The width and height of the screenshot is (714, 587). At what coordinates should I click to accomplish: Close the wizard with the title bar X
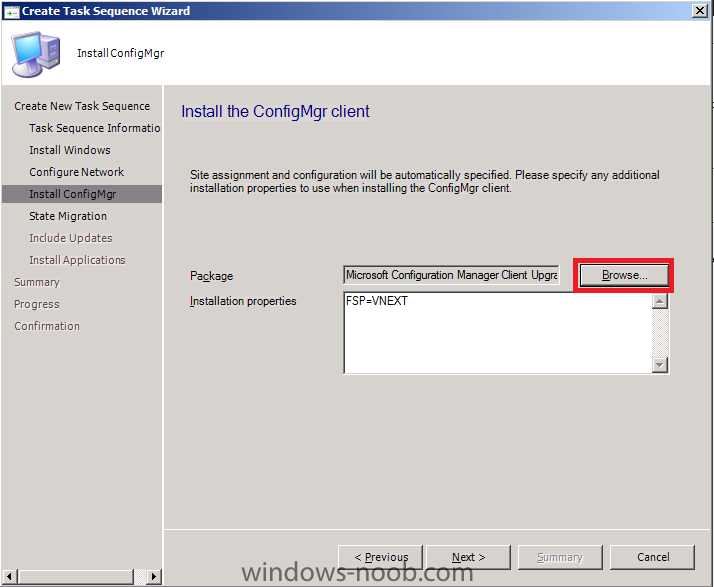[699, 10]
